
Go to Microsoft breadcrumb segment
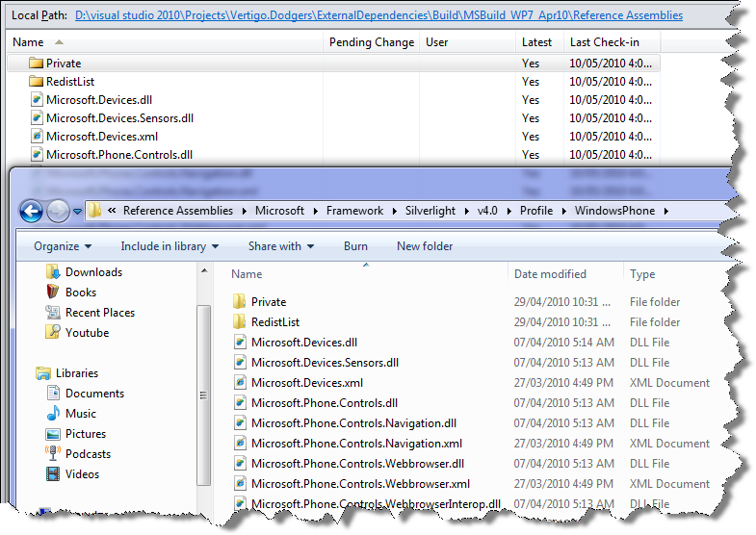point(279,211)
